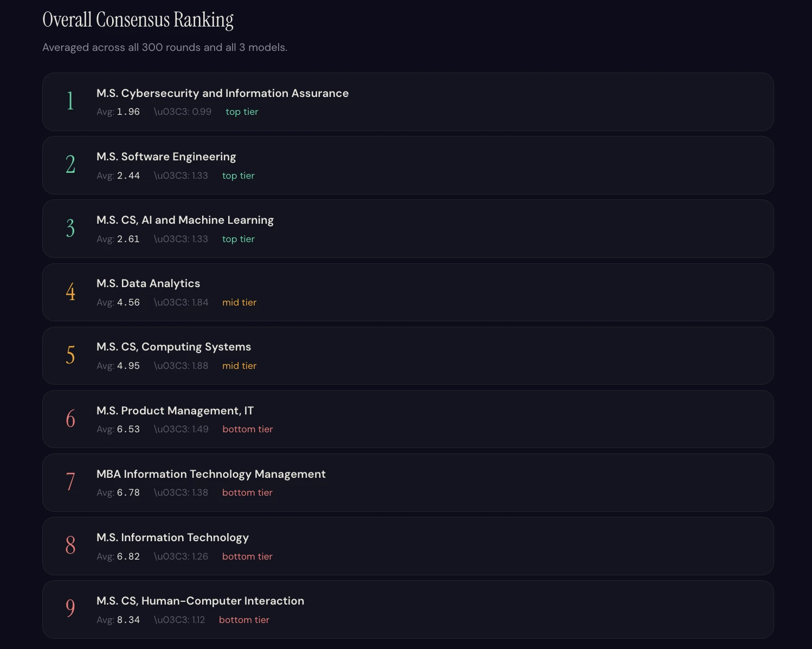The height and width of the screenshot is (649, 812).
Task: Select the M.S. CS, Human-Computer Interaction title
Action: pos(200,601)
